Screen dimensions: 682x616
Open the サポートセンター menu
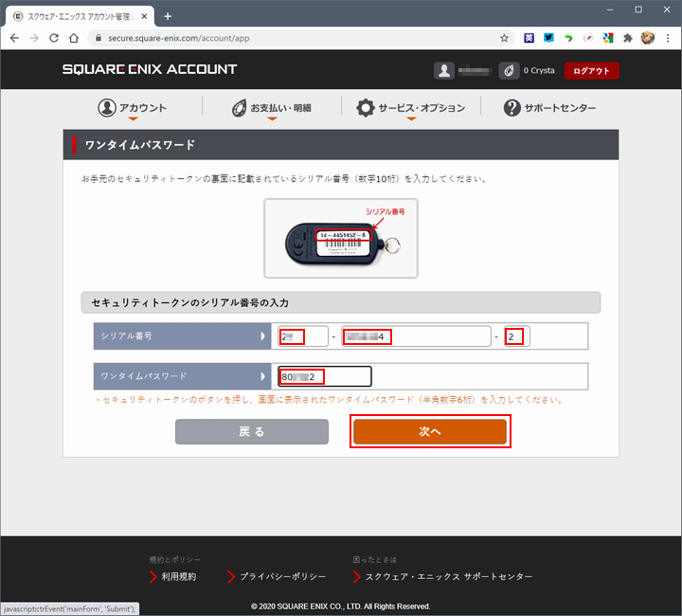click(549, 108)
